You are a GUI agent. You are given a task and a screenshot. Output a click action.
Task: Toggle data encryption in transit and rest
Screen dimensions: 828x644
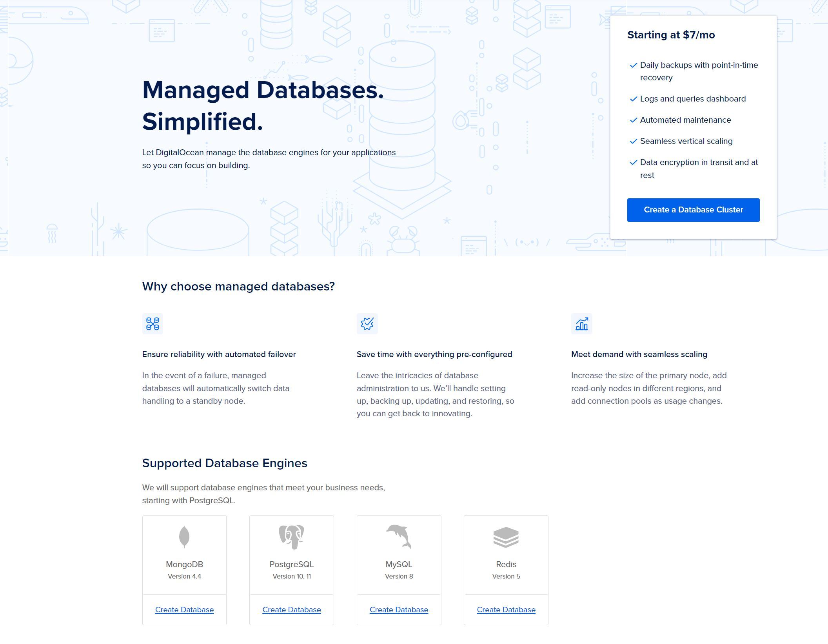632,162
